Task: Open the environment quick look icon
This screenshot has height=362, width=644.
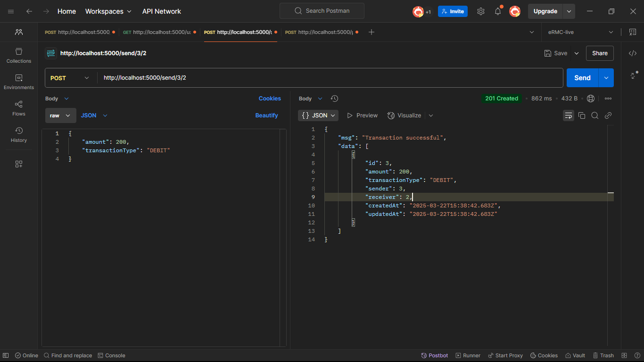Action: pos(632,32)
